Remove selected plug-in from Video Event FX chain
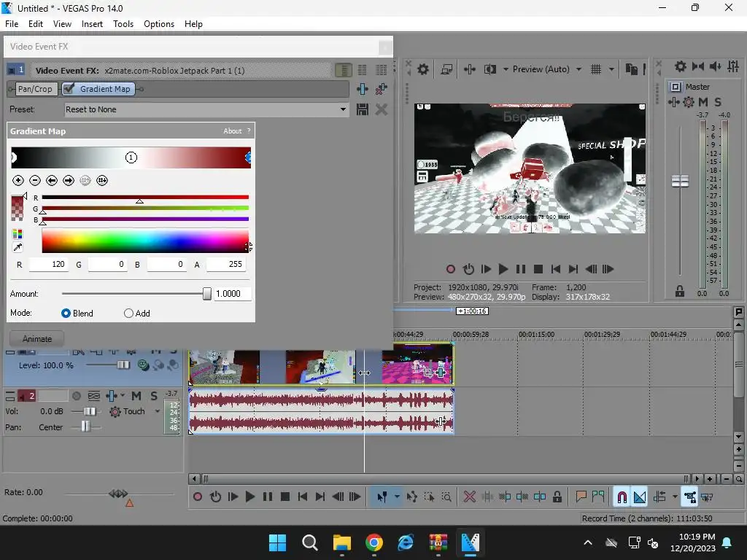This screenshot has width=747, height=560. click(381, 89)
